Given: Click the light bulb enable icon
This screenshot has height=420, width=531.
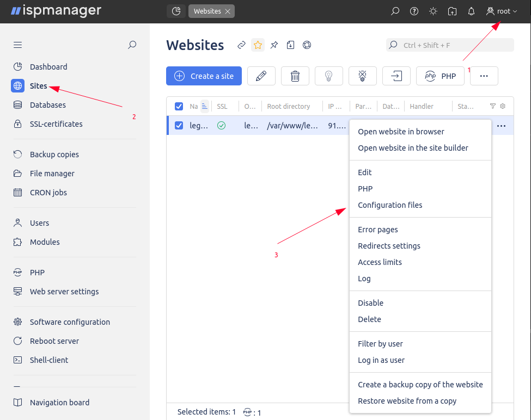Looking at the screenshot, I should tap(329, 76).
